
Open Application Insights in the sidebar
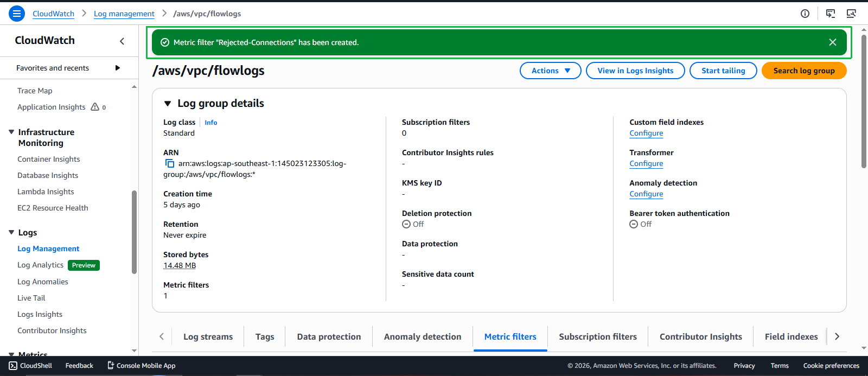click(x=52, y=107)
